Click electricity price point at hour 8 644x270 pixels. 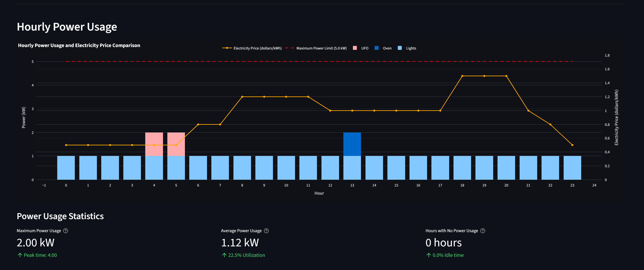(242, 97)
